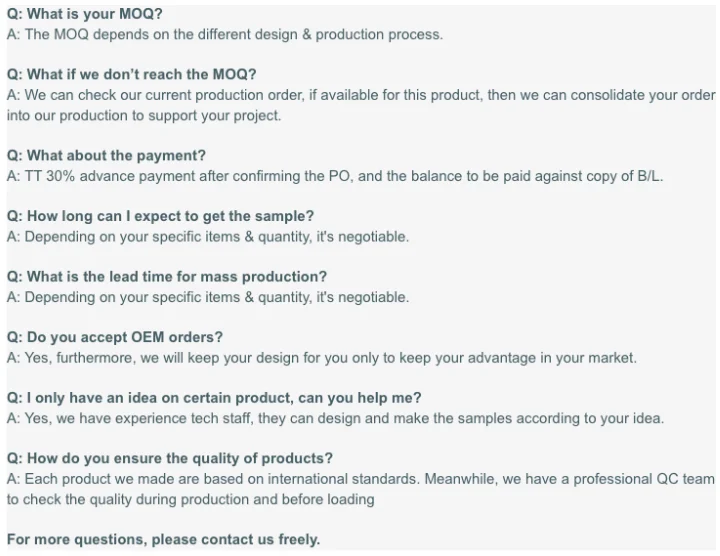Screen dimensions: 720x556
Task: Click "For more questions, please contact us freely."
Action: coord(163,540)
